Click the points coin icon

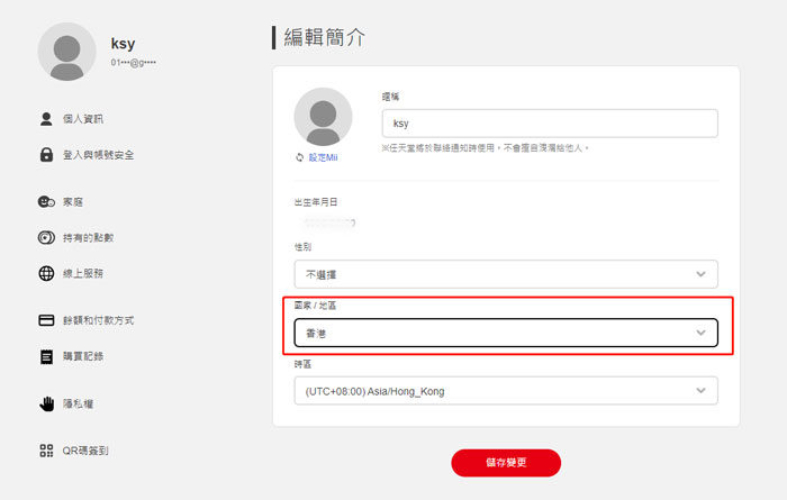(46, 237)
